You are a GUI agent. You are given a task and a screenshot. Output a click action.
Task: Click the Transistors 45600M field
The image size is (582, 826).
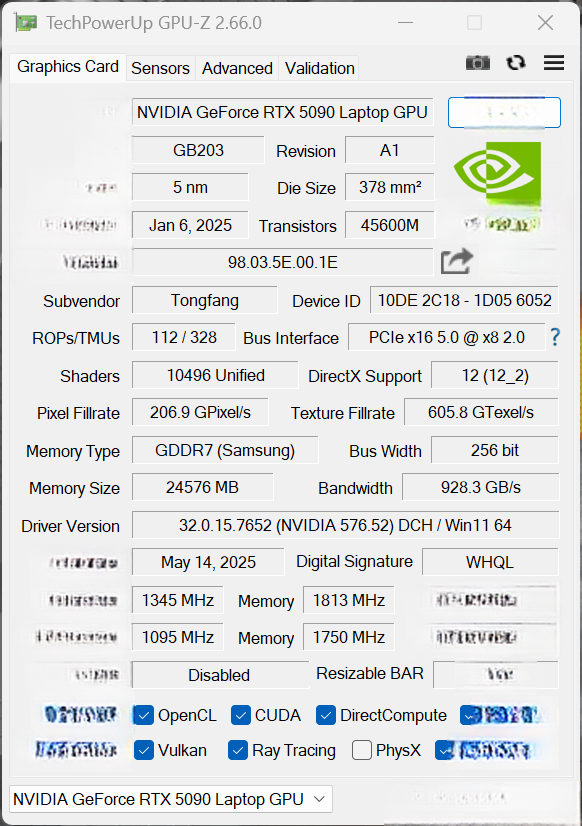pyautogui.click(x=390, y=225)
